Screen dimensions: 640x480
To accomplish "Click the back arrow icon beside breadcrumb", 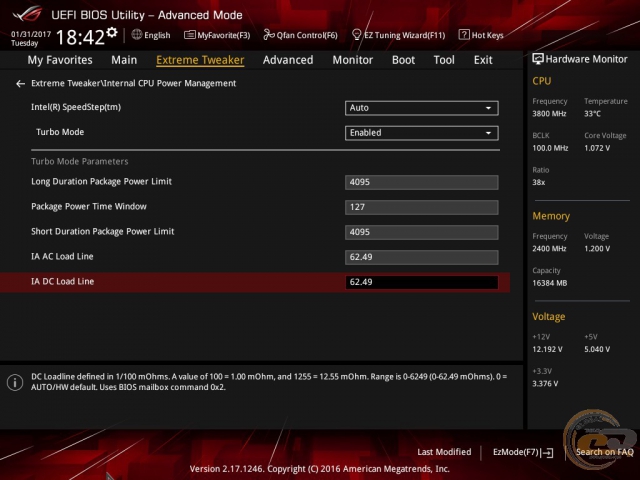I will 20,84.
